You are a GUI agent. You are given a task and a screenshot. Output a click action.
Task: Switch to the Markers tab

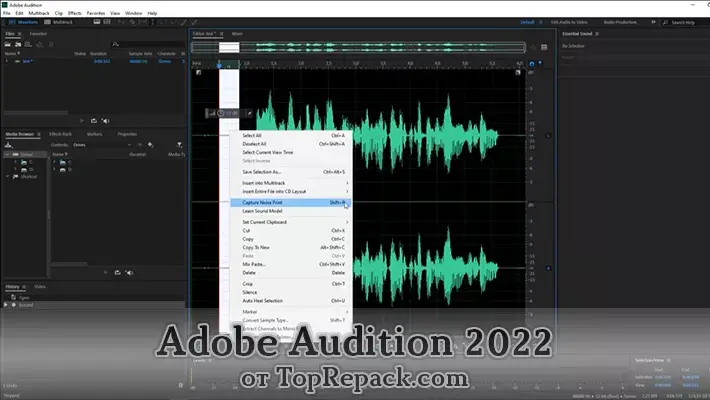tap(94, 134)
